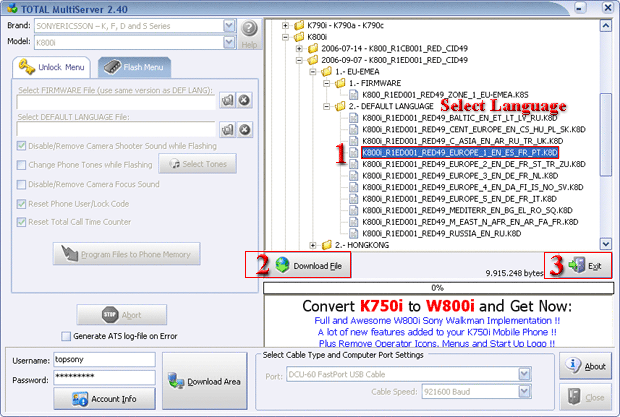This screenshot has width=620, height=417.
Task: Open the About dialog
Action: tap(585, 366)
